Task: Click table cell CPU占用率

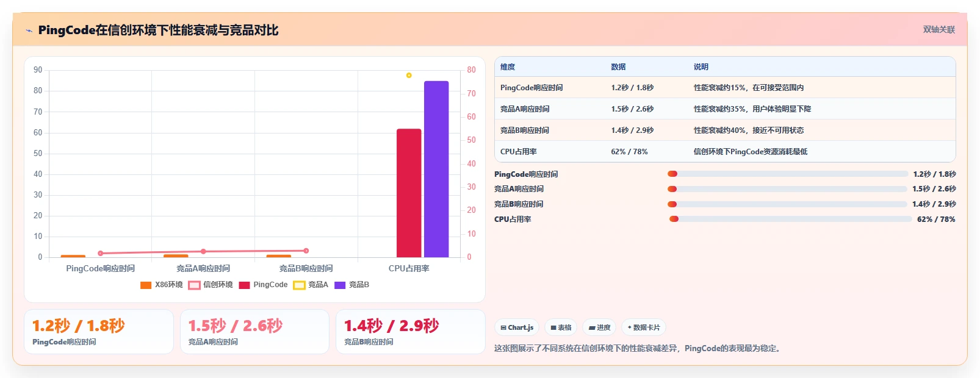Action: coord(519,152)
